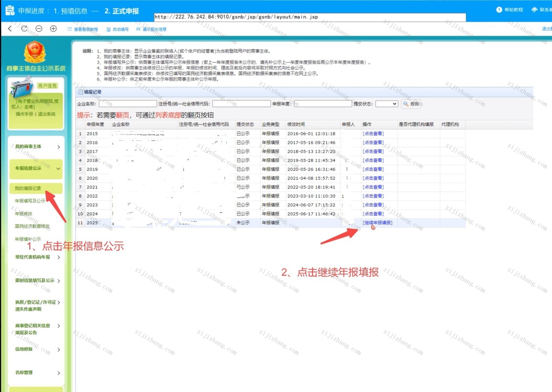Click 点击查看 link for year 2020
Image resolution: width=552 pixels, height=392 pixels.
(373, 178)
